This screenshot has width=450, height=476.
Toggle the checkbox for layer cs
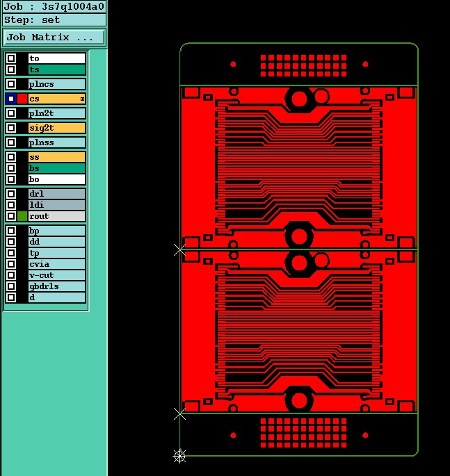pyautogui.click(x=11, y=99)
